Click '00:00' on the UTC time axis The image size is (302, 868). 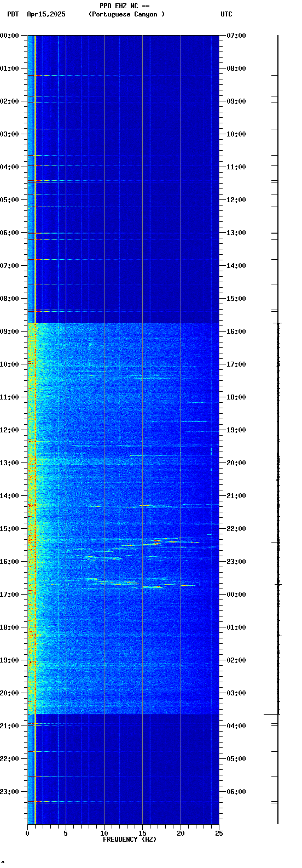(236, 595)
